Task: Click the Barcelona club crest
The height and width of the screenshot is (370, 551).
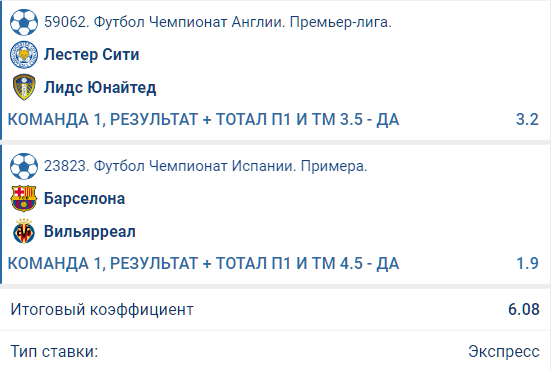Action: click(24, 199)
